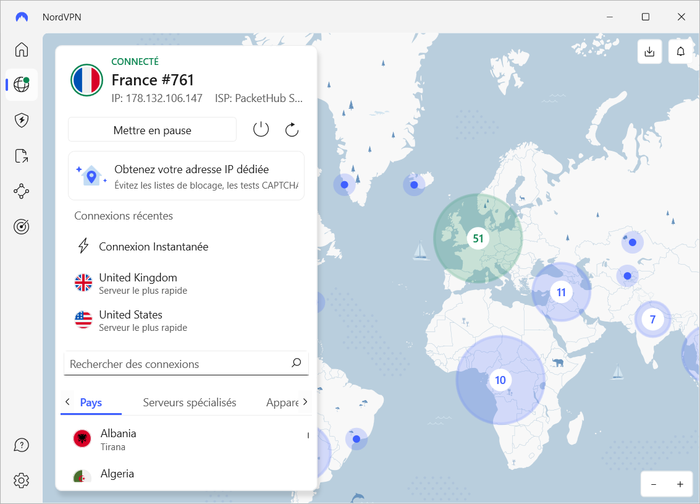The width and height of the screenshot is (700, 504).
Task: Show previous tabs with left chevron
Action: coord(67,402)
